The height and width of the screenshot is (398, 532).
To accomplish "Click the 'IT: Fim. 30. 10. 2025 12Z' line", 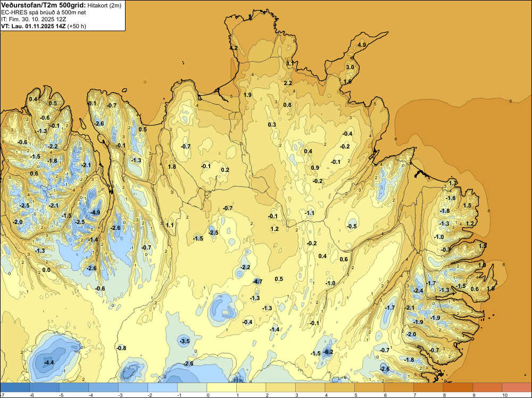I will (34, 19).
